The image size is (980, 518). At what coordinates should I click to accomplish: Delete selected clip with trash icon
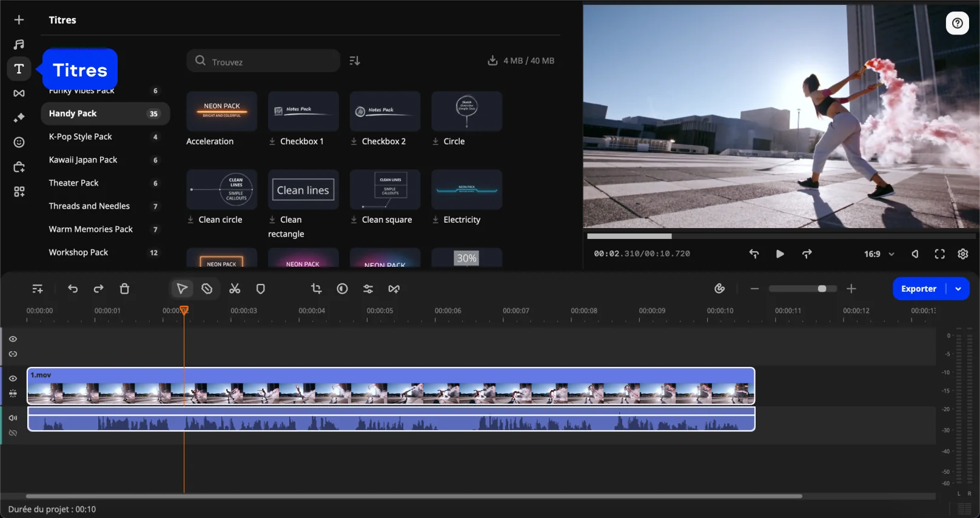pyautogui.click(x=124, y=289)
